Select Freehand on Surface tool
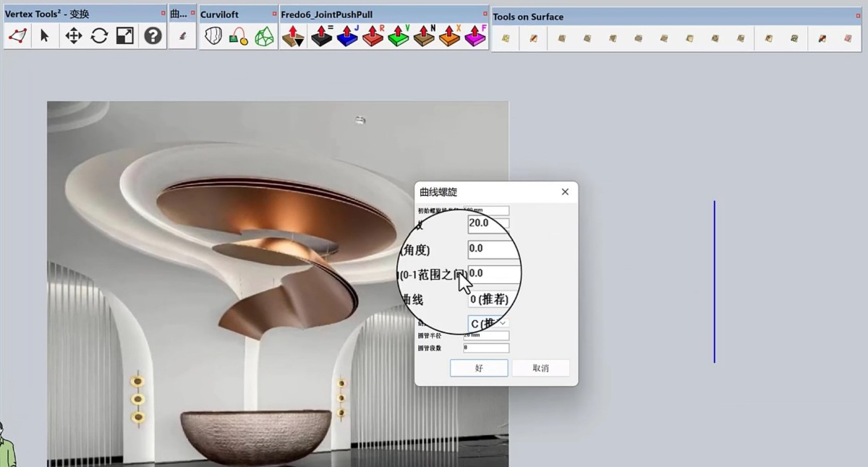The height and width of the screenshot is (467, 868). click(794, 38)
